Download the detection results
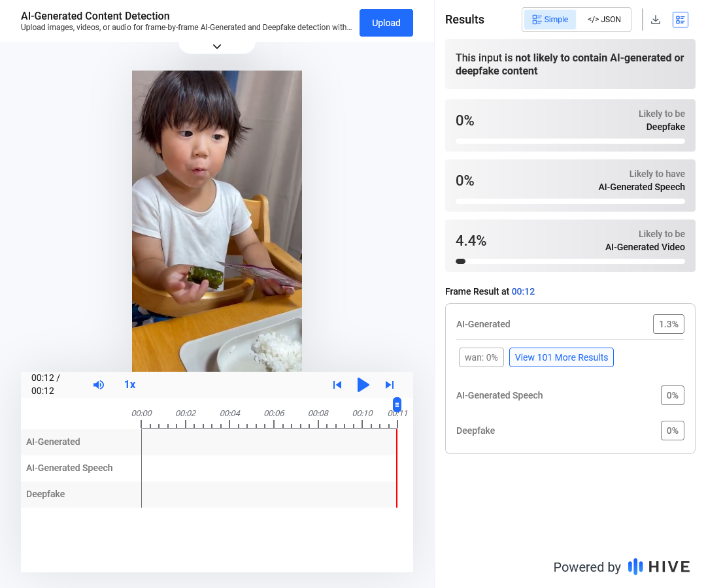The height and width of the screenshot is (588, 706). (x=656, y=20)
